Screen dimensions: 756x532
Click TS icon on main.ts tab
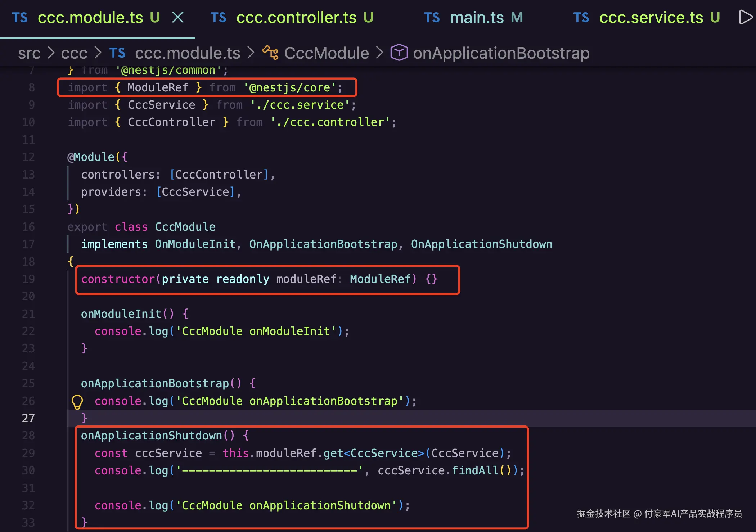pos(432,18)
